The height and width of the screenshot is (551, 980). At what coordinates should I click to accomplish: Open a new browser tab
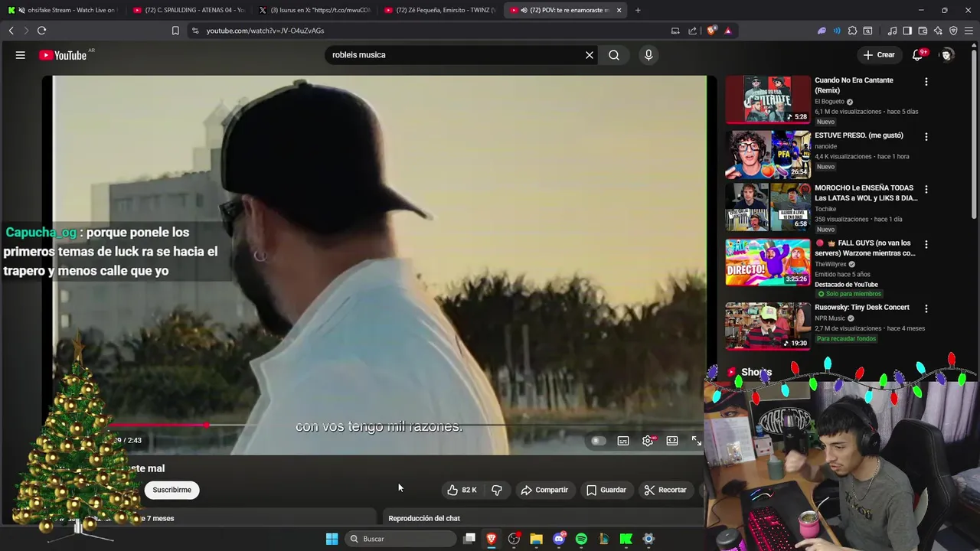pyautogui.click(x=638, y=10)
